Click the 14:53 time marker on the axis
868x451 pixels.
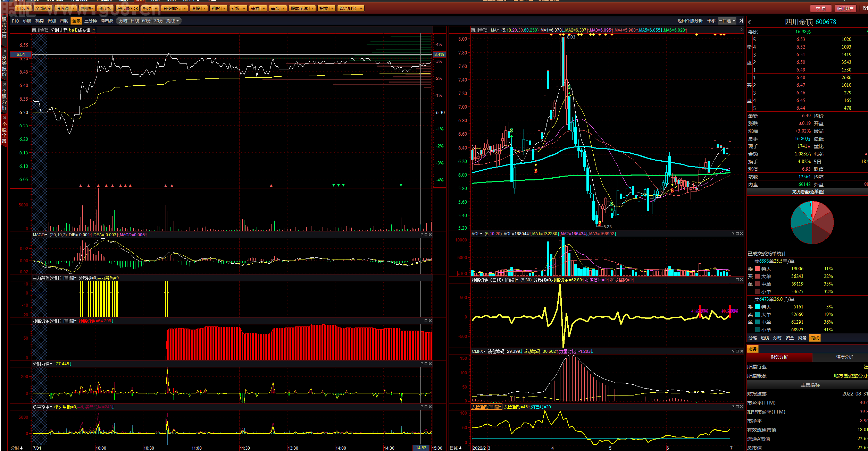[421, 448]
